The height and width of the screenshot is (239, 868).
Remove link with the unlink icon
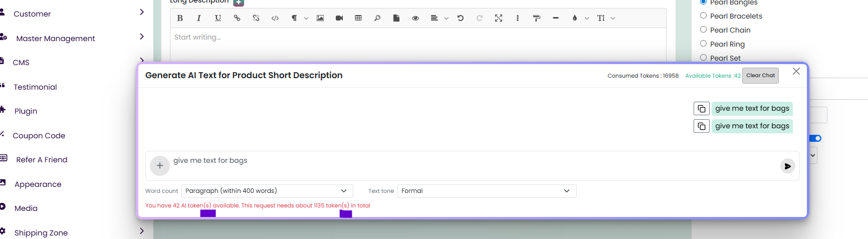[256, 18]
